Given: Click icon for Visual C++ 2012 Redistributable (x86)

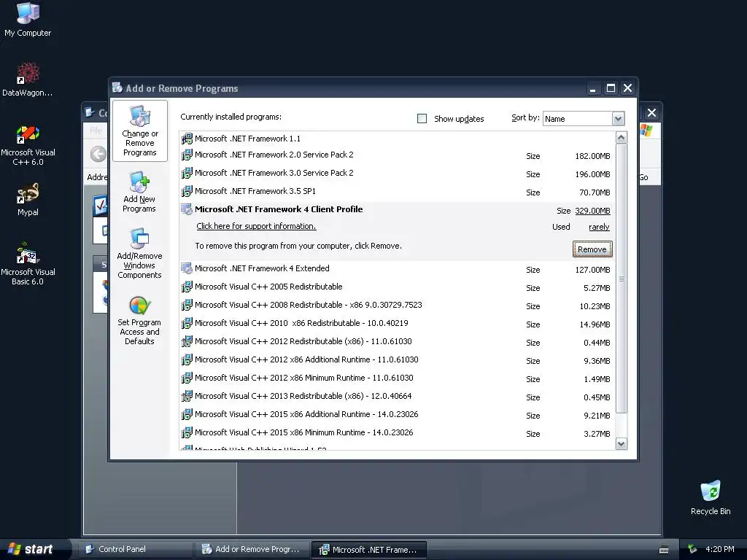Looking at the screenshot, I should pos(187,341).
